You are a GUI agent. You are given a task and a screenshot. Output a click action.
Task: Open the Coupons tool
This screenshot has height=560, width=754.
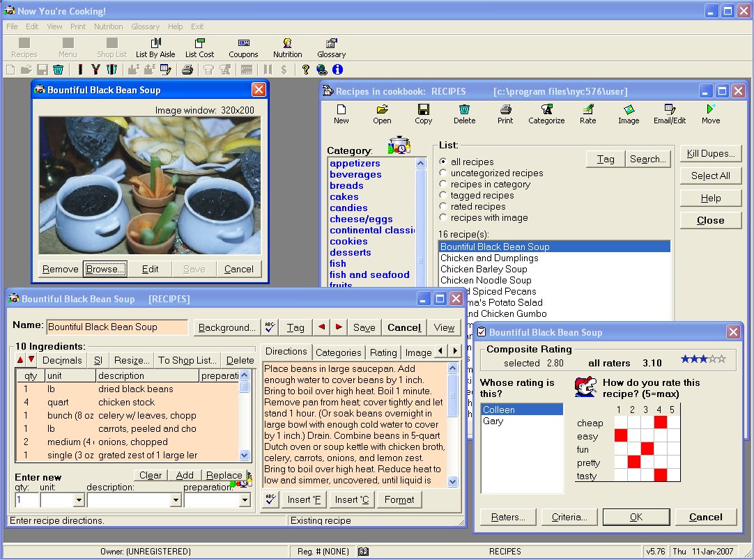point(243,46)
